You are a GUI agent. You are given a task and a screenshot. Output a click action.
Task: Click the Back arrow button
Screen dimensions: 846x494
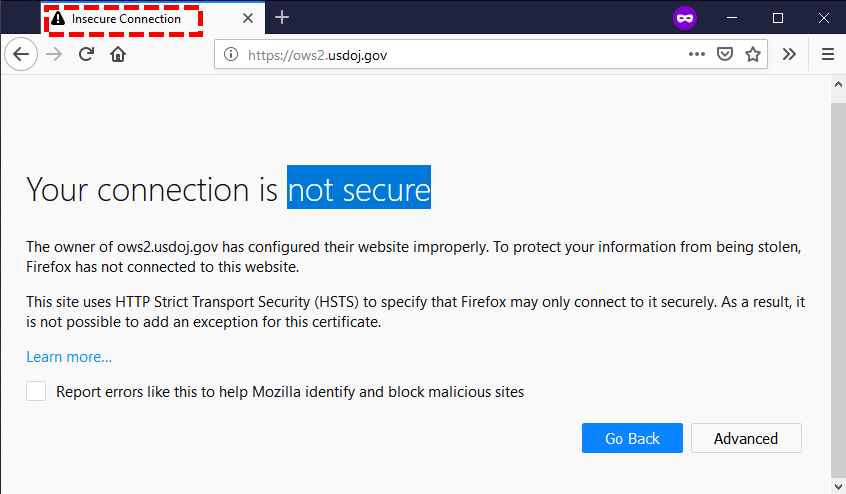pyautogui.click(x=21, y=55)
